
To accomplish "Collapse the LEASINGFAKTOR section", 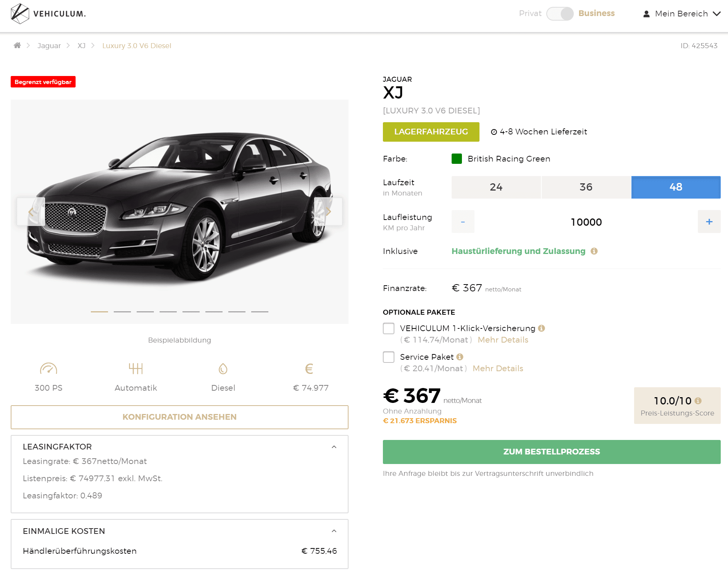I will 334,447.
